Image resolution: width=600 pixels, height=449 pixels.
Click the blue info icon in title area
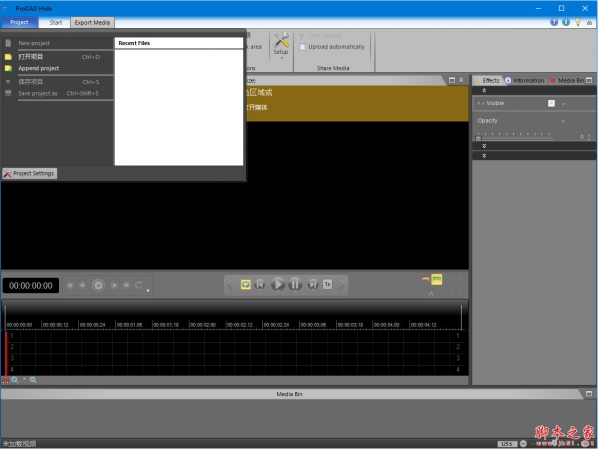(566, 22)
